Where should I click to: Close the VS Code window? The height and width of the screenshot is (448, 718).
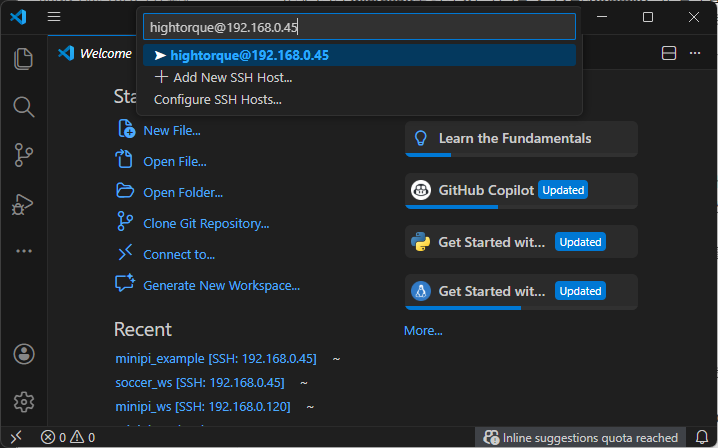click(694, 17)
